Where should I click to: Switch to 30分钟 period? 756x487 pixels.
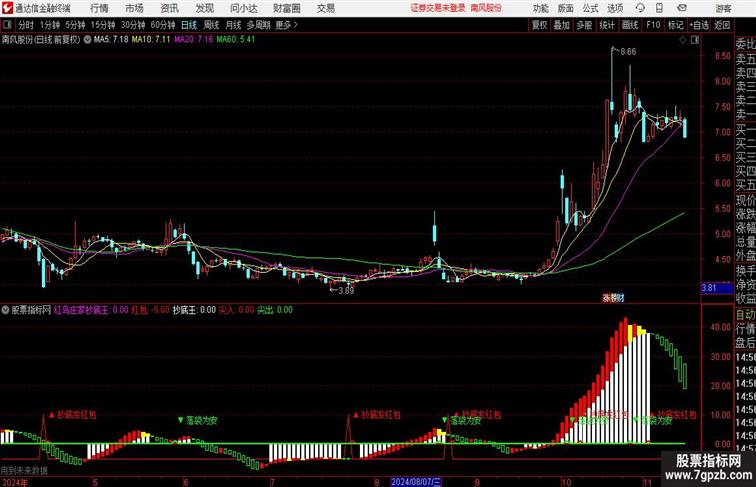tap(133, 25)
